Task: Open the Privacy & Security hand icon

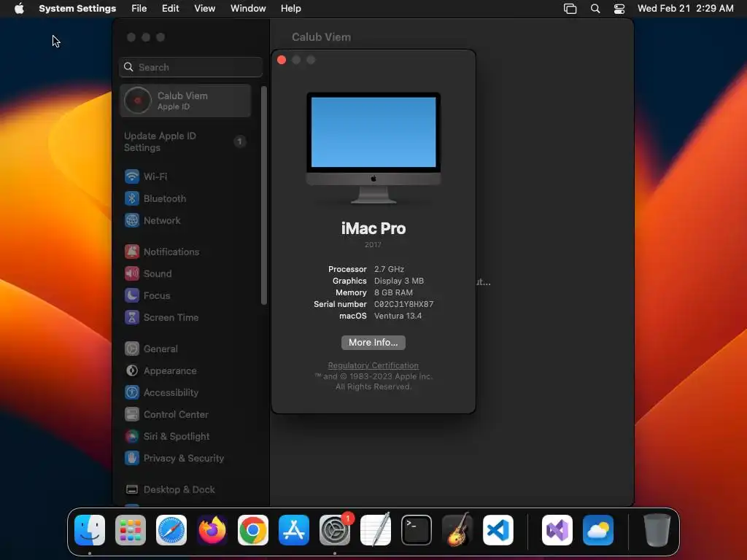Action: coord(132,458)
